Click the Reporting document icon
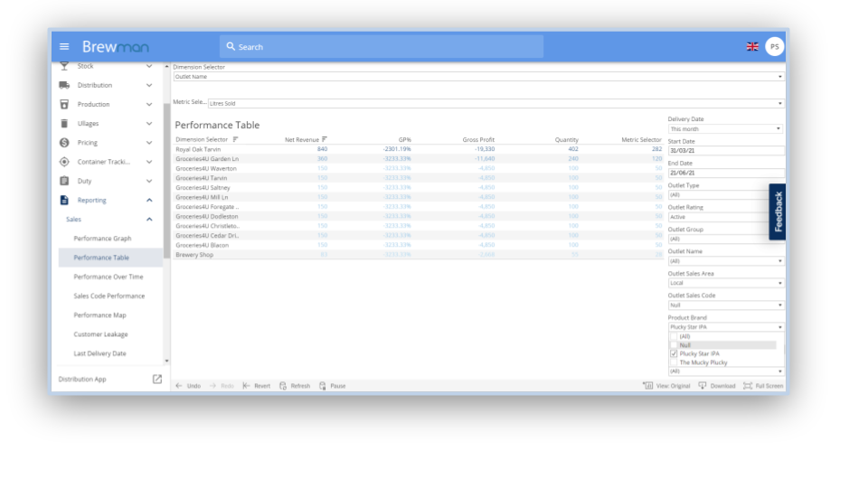The height and width of the screenshot is (488, 868). coord(64,201)
